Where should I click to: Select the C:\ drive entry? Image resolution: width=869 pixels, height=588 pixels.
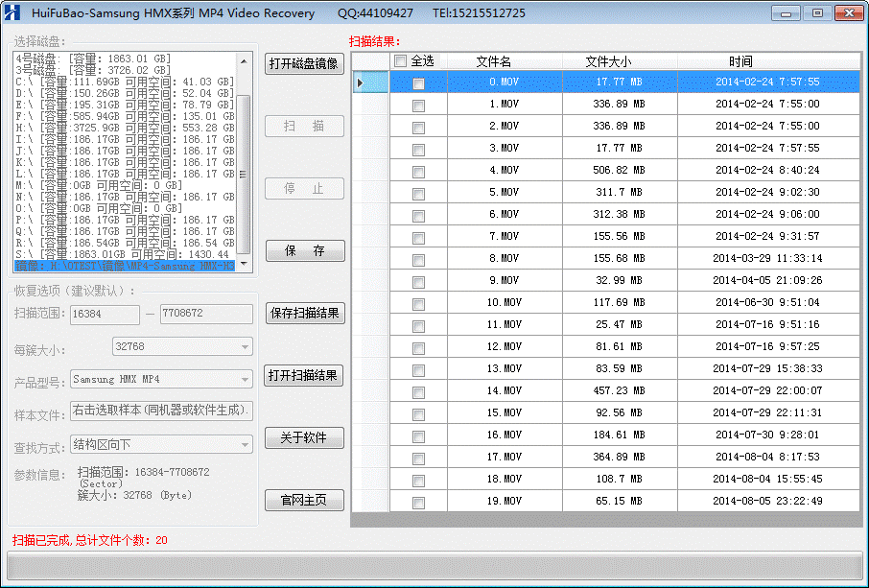[126, 82]
